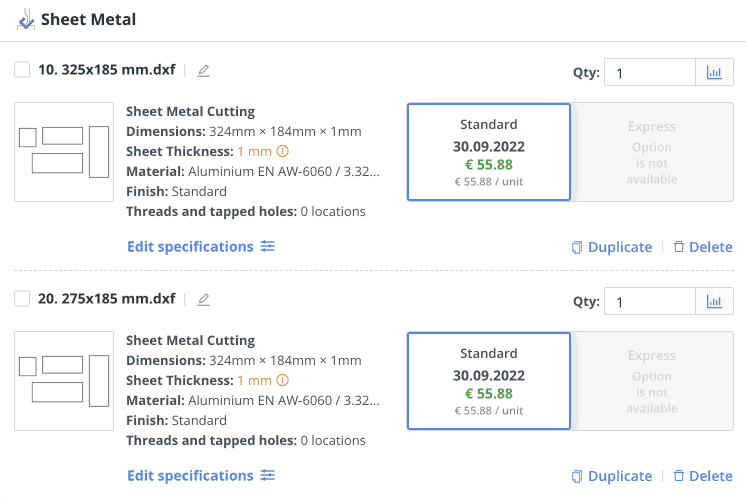Viewport: 746px width, 499px height.
Task: Open quantity pricing chart for item 20
Action: tap(714, 302)
